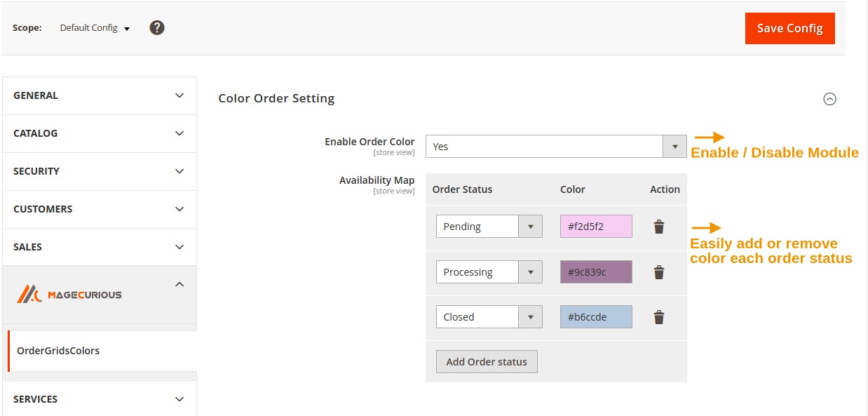Delete the Pending row color mapping
This screenshot has height=416, width=868.
tap(658, 226)
